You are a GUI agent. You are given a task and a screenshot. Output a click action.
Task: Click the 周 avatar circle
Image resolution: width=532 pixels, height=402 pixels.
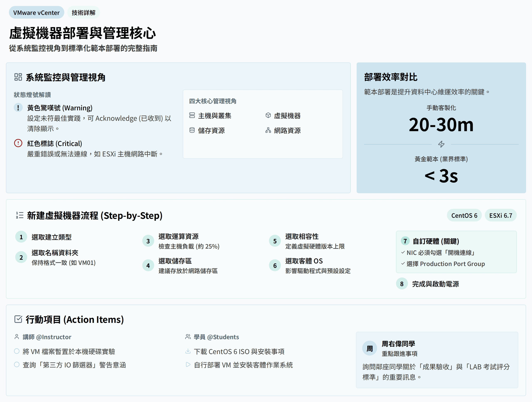[x=369, y=348]
